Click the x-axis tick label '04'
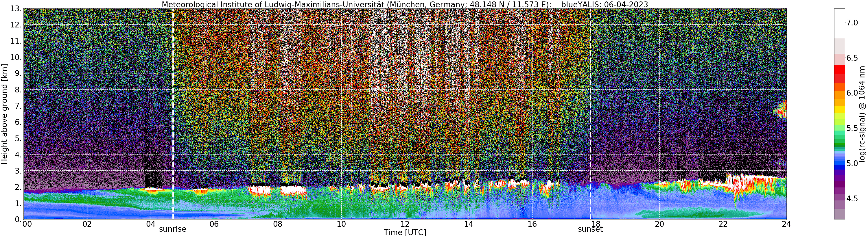 click(151, 224)
